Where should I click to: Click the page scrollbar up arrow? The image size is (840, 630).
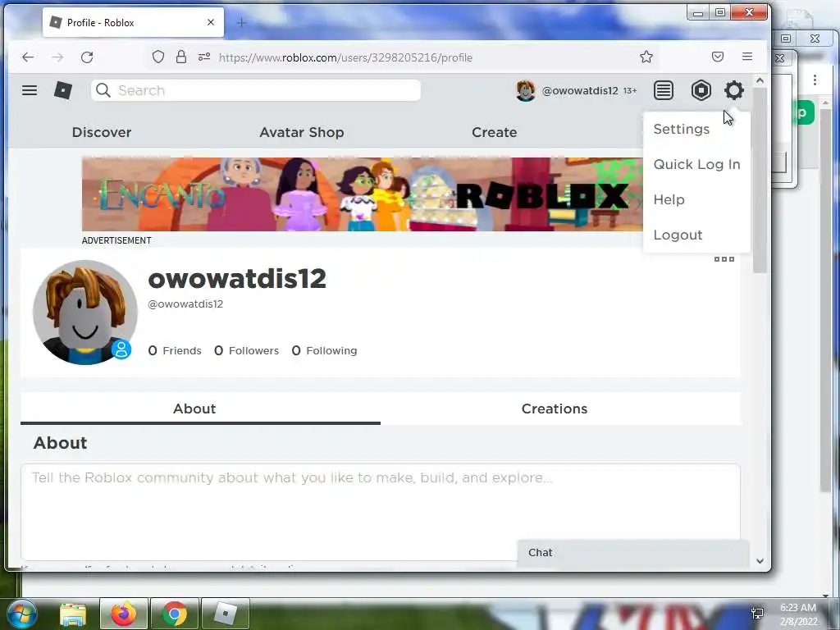(759, 80)
